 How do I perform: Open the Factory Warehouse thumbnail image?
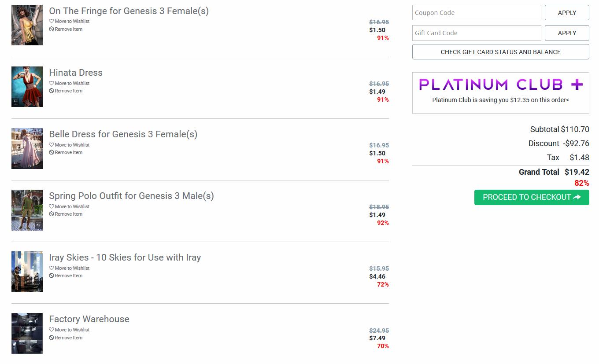[27, 333]
